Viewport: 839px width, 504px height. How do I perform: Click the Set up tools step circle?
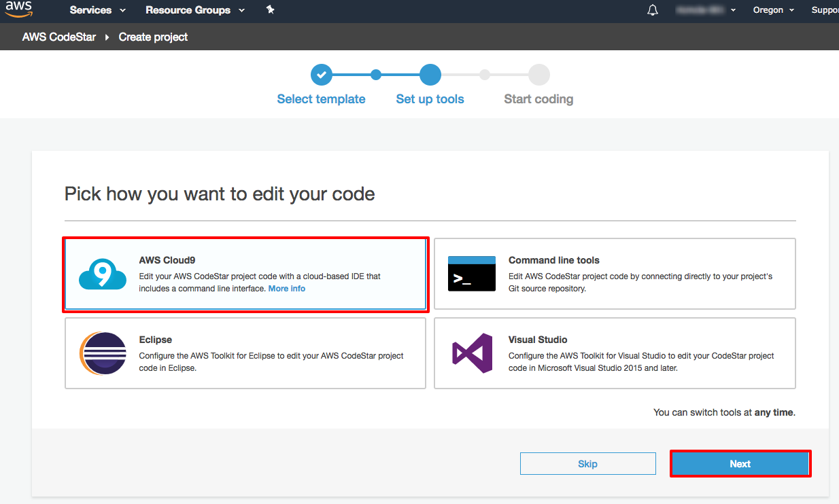(430, 75)
